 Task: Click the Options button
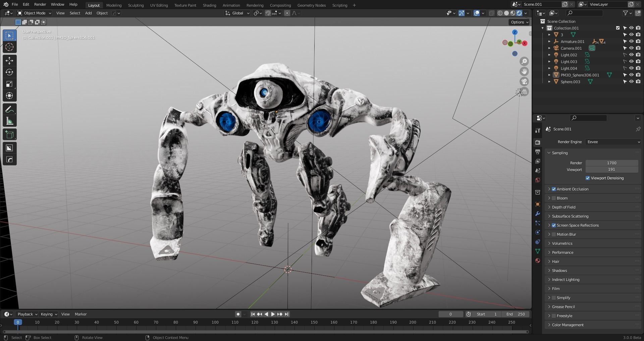pos(520,22)
